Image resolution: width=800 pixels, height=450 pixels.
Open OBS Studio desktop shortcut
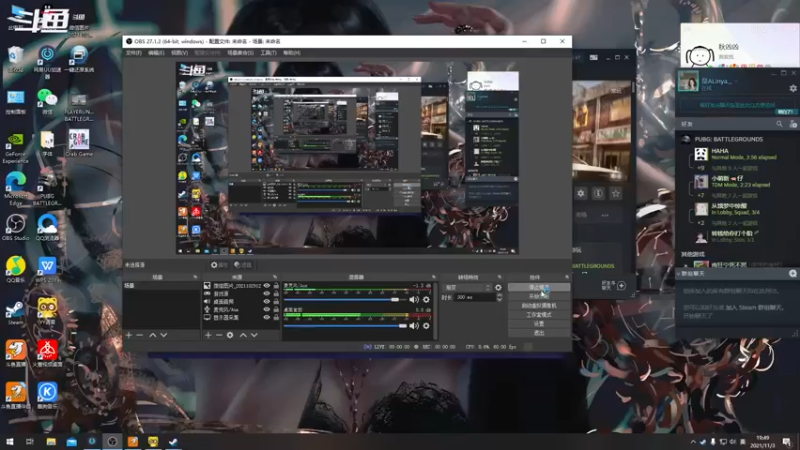(x=15, y=227)
